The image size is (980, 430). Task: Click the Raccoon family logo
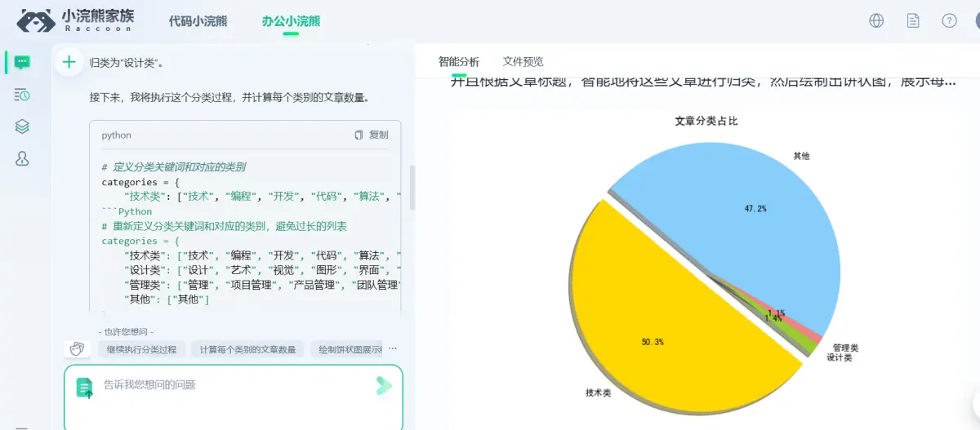76,20
